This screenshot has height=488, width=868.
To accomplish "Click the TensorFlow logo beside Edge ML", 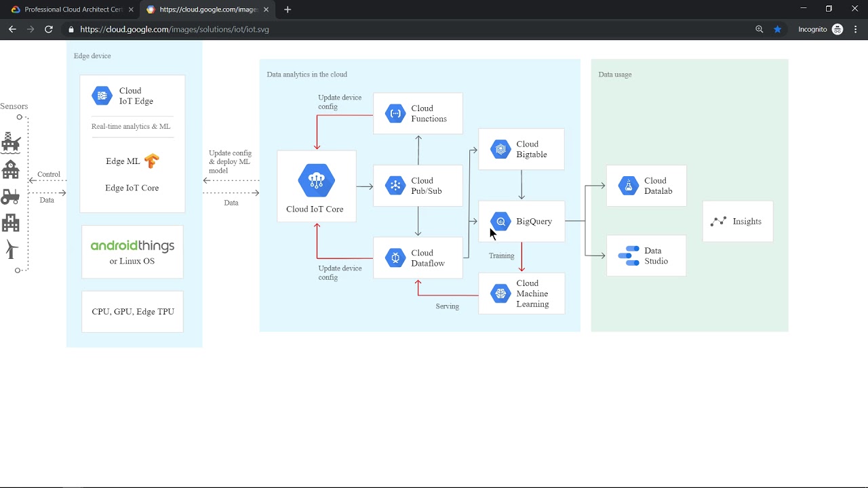I will 151,161.
